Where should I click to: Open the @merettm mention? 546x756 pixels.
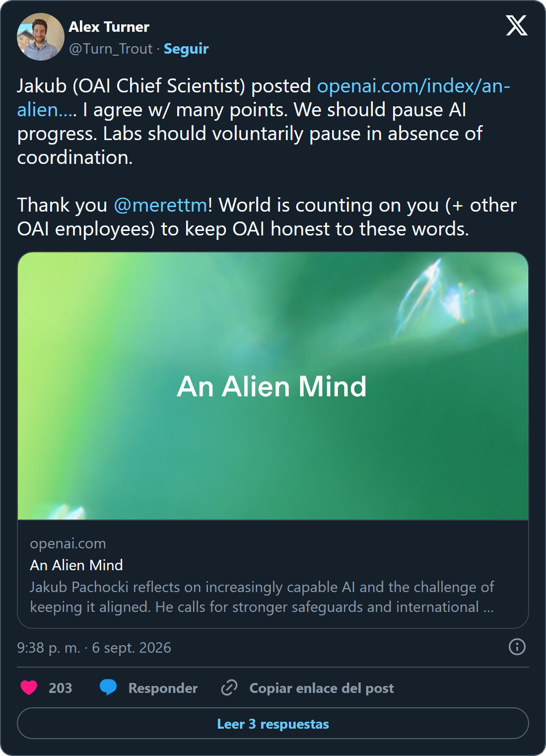tap(160, 205)
